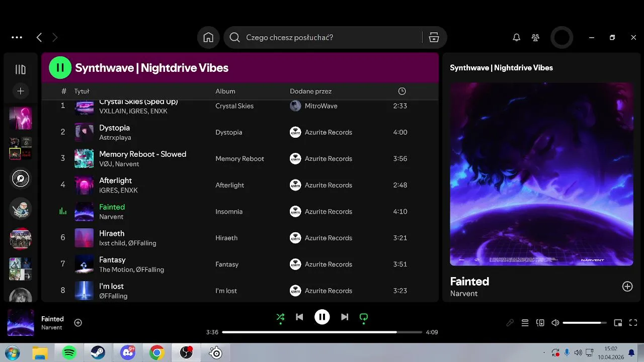Image resolution: width=644 pixels, height=362 pixels.
Task: Open the user profile circle
Action: [x=561, y=37]
